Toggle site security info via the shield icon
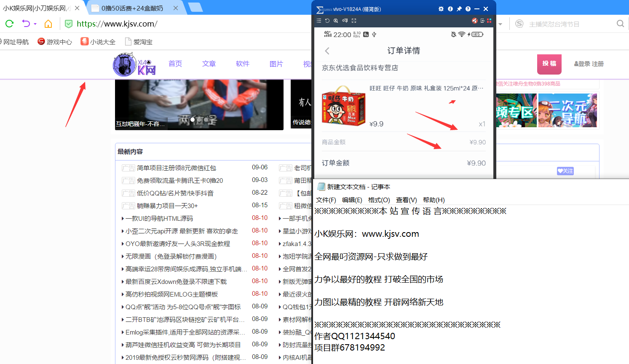Screen dimensions: 629x364 [x=68, y=24]
